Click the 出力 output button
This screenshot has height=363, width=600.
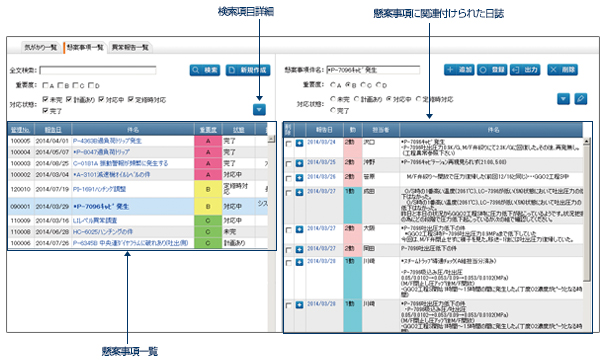(525, 70)
